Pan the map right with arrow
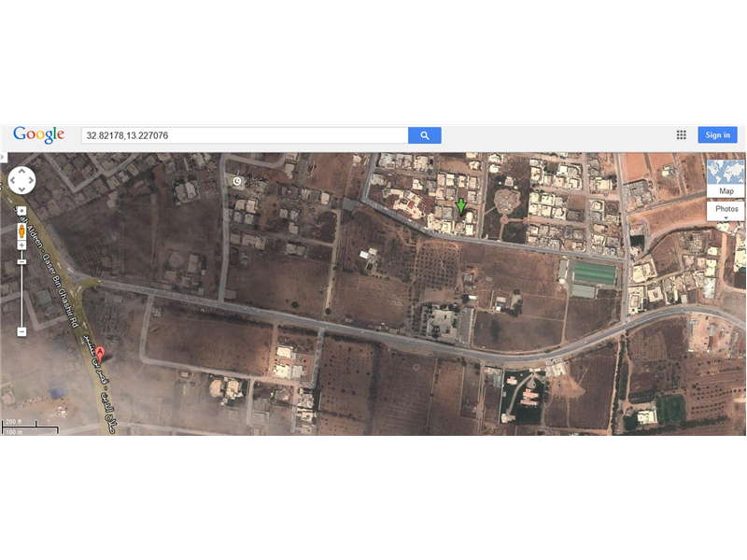This screenshot has height=560, width=747. pyautogui.click(x=31, y=180)
